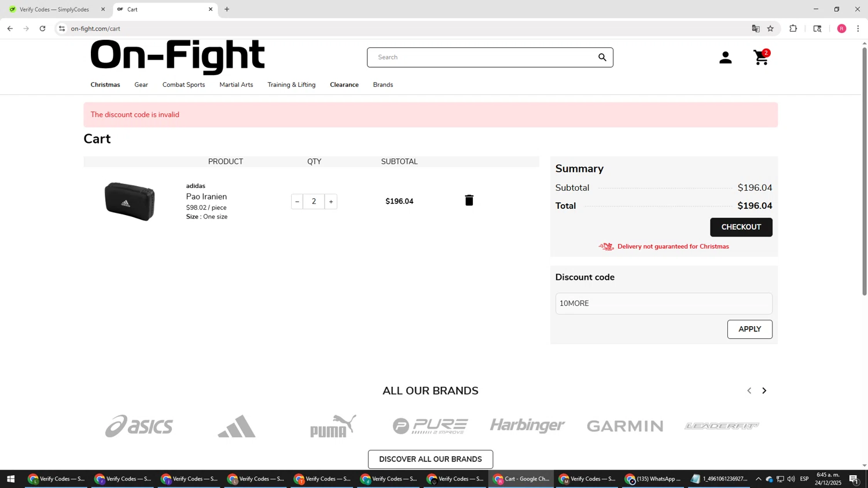Screen dimensions: 868x488
Task: Open the Pure 2 Improve brand logo
Action: 431,426
